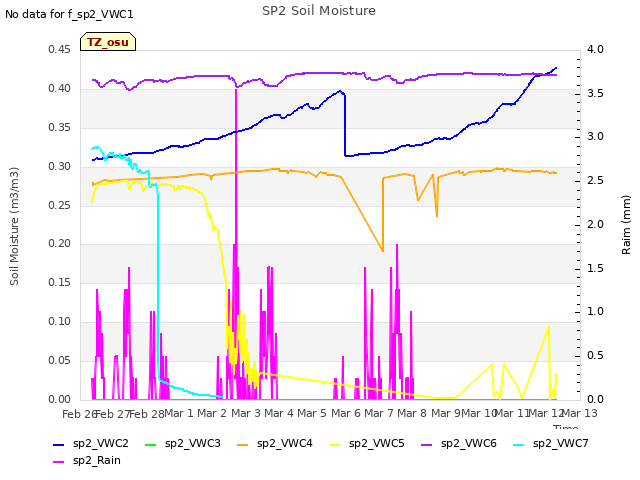The width and height of the screenshot is (640, 480).
Task: Click the 0.00 left axis tick label
Action: (x=60, y=399)
